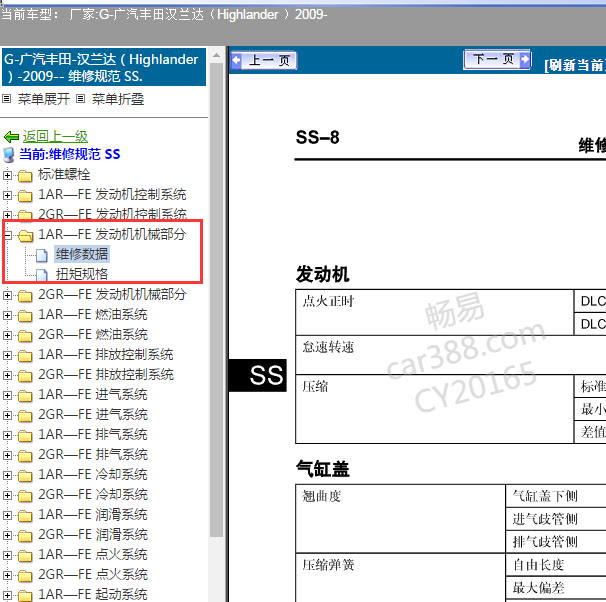Screen dimensions: 606x602
Task: Click the 自由长度 table cell
Action: click(x=555, y=565)
